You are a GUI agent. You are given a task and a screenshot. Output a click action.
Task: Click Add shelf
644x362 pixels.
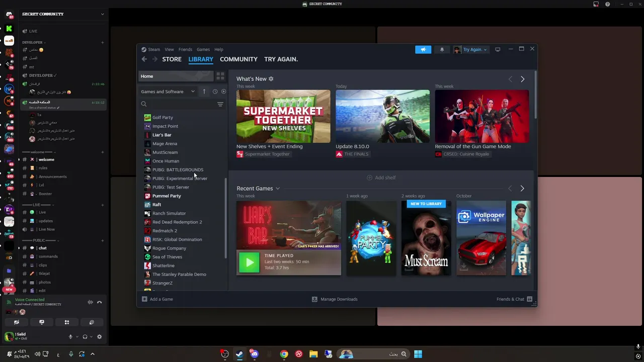[x=381, y=177]
